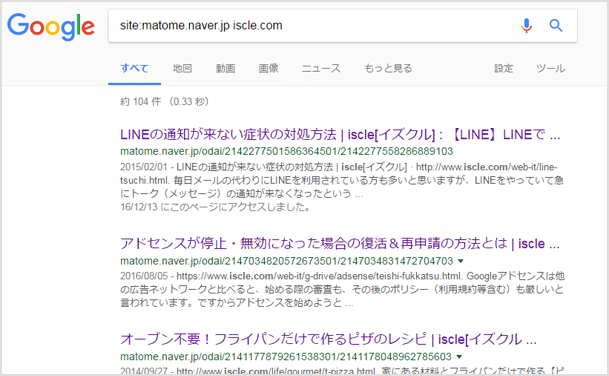Click the Google logo
The height and width of the screenshot is (376, 609).
click(51, 26)
